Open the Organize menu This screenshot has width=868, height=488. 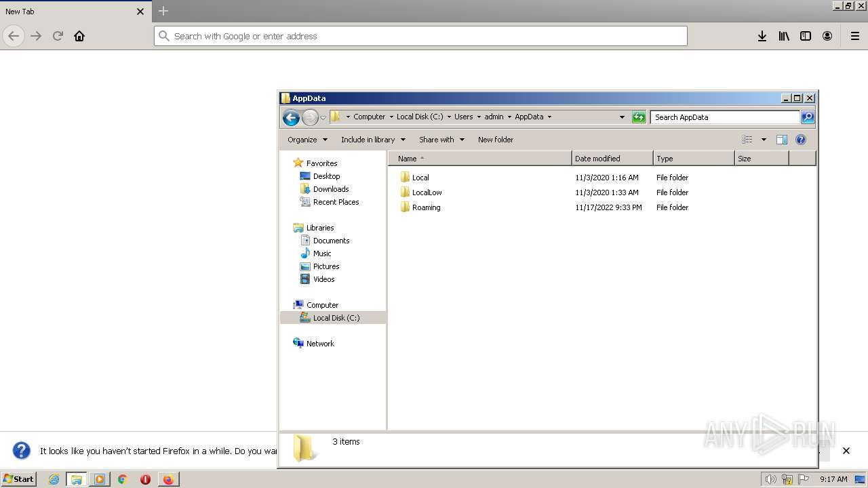[x=307, y=140]
